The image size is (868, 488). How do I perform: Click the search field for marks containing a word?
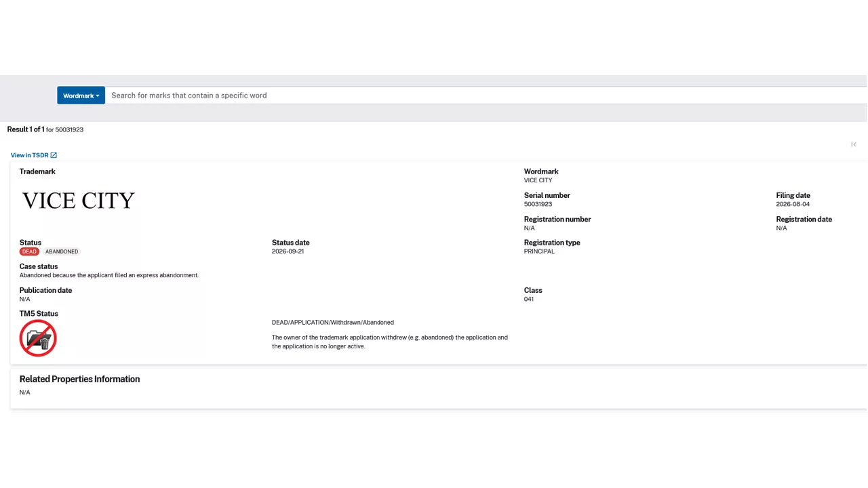486,96
